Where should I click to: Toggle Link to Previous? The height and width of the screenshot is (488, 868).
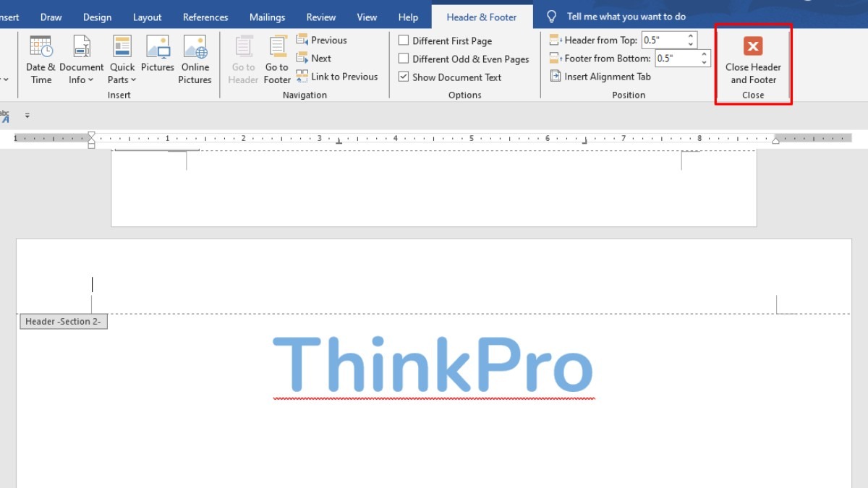coord(337,77)
